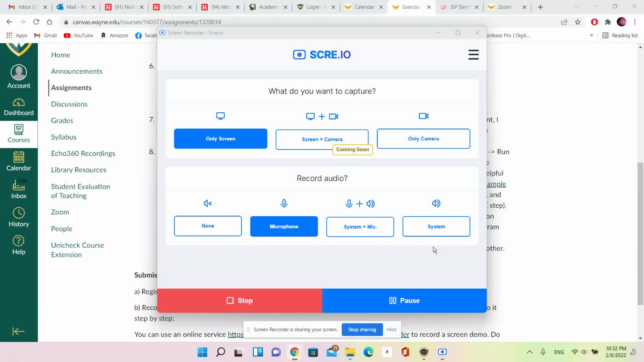The image size is (644, 362).
Task: Open Zoom in course navigation
Action: pyautogui.click(x=60, y=212)
